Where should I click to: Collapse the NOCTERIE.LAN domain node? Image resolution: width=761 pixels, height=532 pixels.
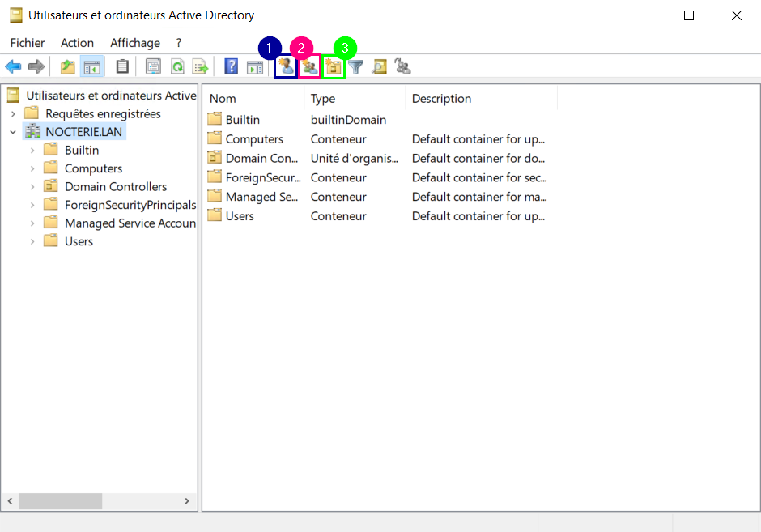[13, 132]
